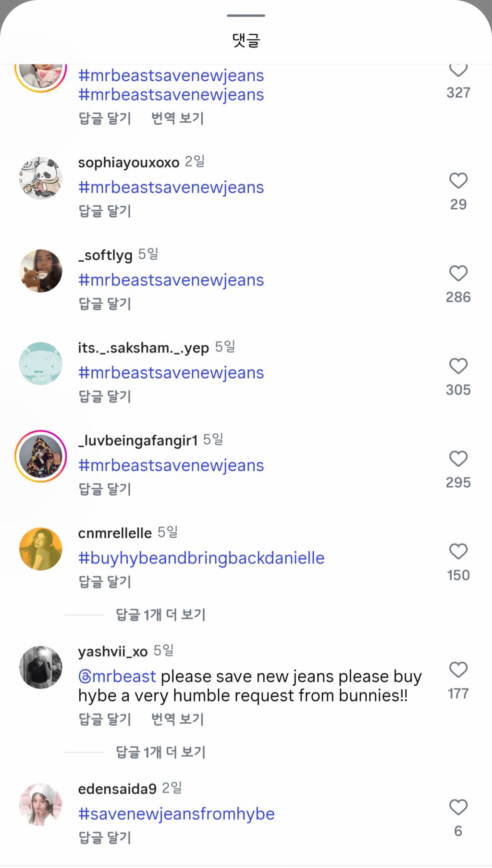Reply to sophiayouxoxo's comment
Viewport: 492px width, 868px height.
105,211
